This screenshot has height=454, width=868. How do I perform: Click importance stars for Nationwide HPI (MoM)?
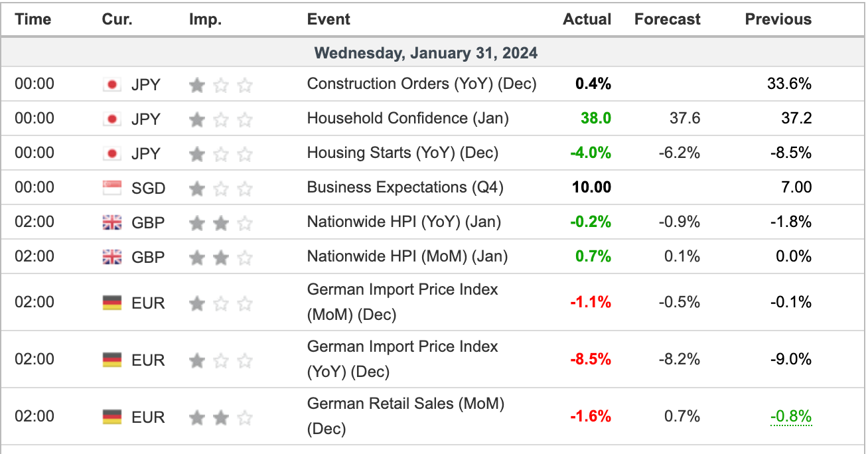click(x=220, y=257)
